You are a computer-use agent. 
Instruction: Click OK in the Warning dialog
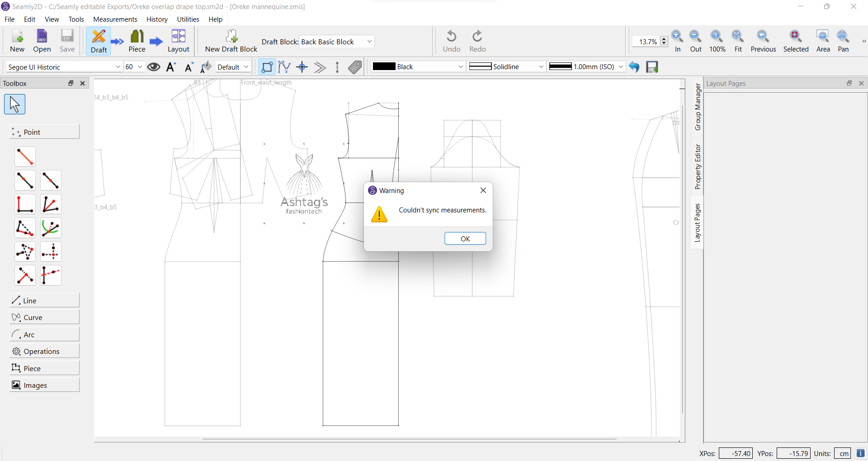(x=465, y=239)
